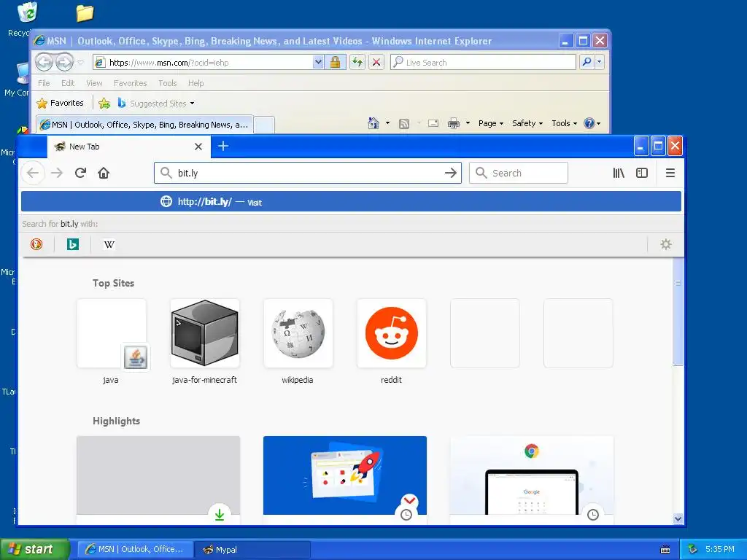Close the New Tab tab

tap(198, 147)
